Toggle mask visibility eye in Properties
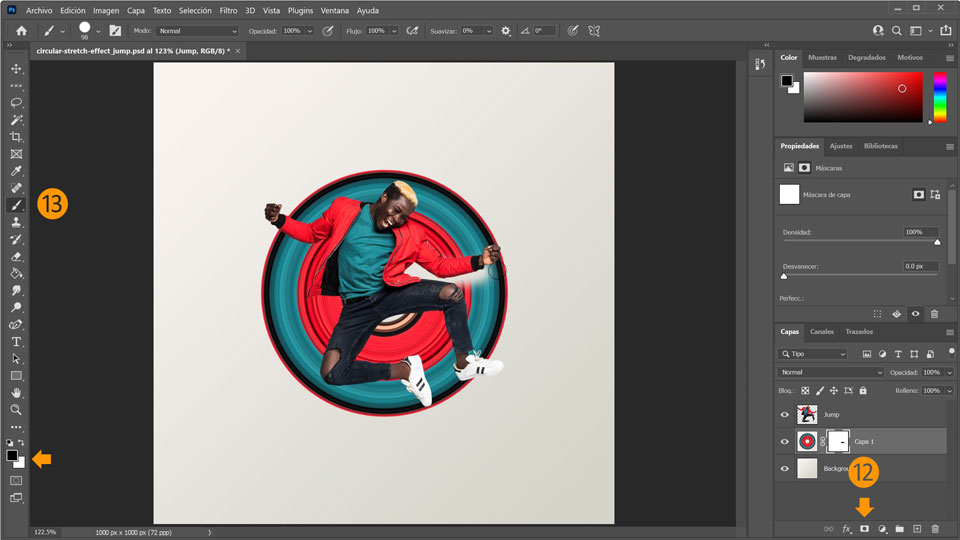Viewport: 960px width, 540px height. click(915, 314)
